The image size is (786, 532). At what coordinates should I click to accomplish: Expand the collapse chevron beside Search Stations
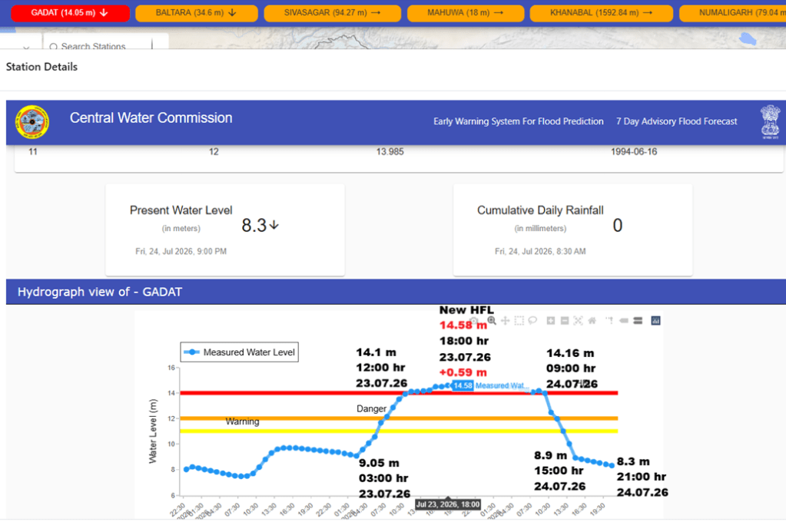(x=26, y=47)
